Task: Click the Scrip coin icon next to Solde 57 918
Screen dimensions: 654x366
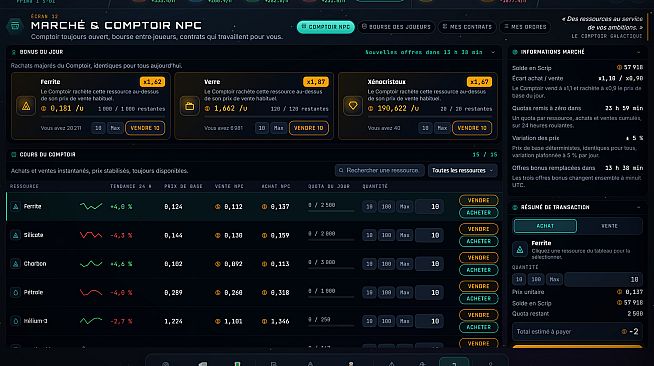Action: (619, 67)
